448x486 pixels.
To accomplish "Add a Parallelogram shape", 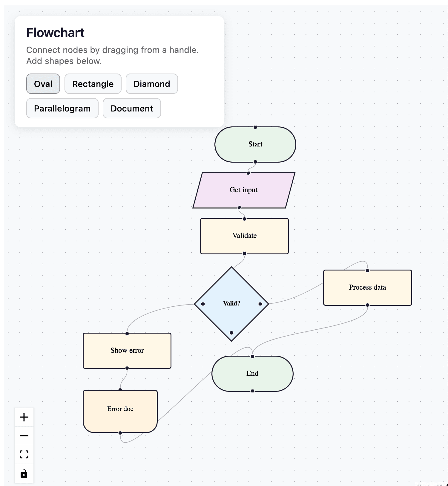I will point(62,108).
